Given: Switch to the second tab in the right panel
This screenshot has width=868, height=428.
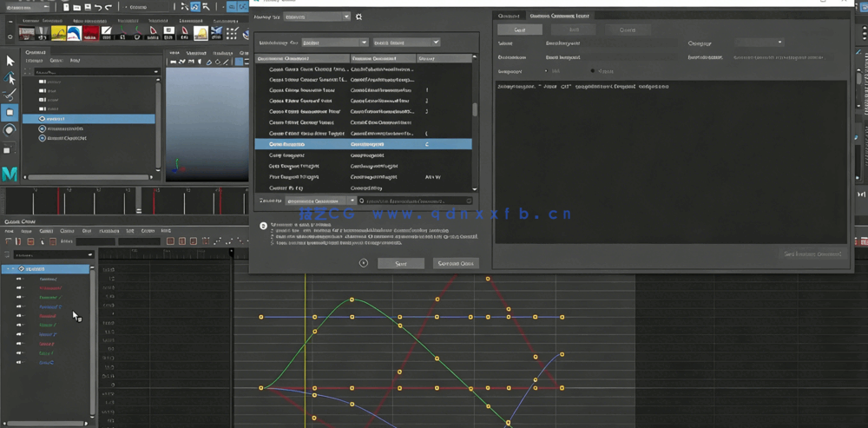Looking at the screenshot, I should [x=559, y=16].
